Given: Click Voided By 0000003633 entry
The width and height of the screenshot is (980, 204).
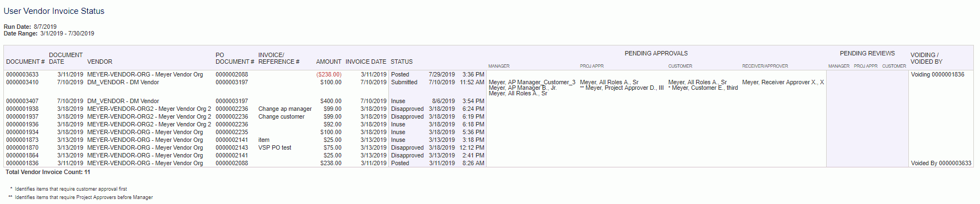Looking at the screenshot, I should tap(941, 163).
